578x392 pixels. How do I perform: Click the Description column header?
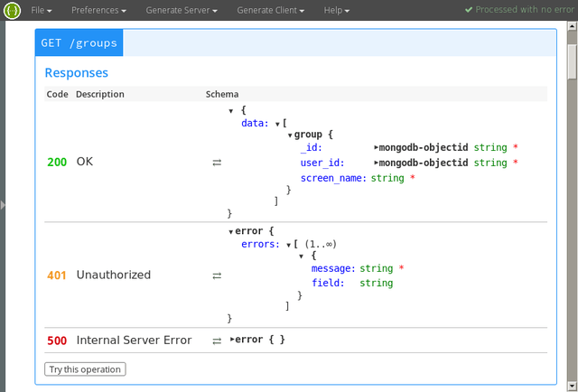point(100,95)
